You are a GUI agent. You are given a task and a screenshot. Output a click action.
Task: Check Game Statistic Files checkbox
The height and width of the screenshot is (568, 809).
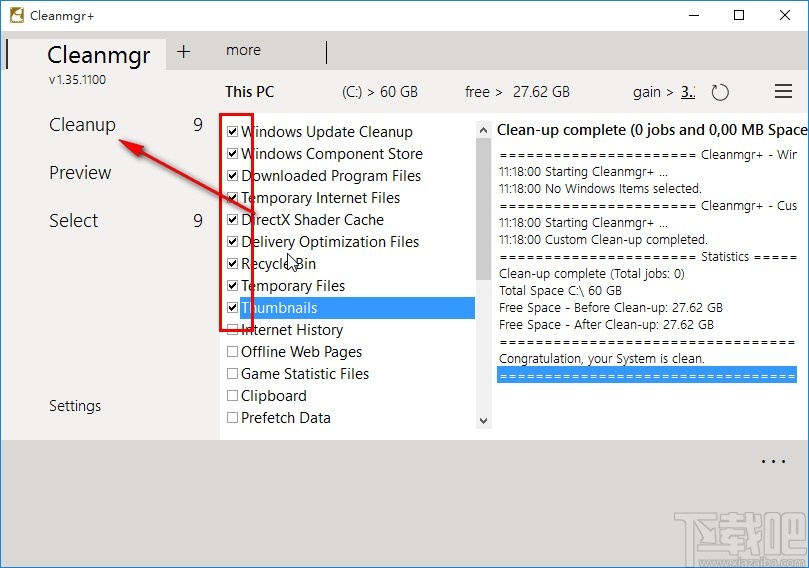pos(232,374)
